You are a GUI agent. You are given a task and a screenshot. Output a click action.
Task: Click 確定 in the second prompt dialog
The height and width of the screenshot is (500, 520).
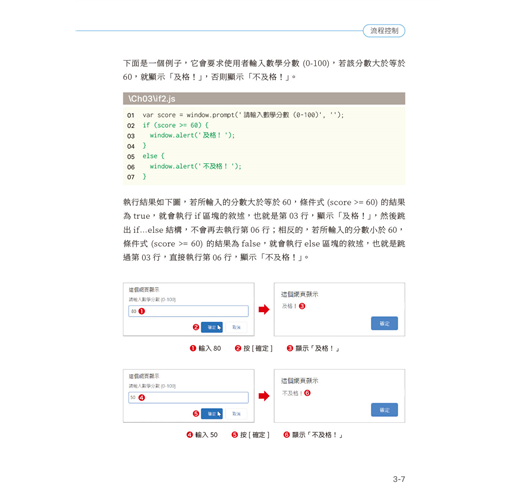212,414
